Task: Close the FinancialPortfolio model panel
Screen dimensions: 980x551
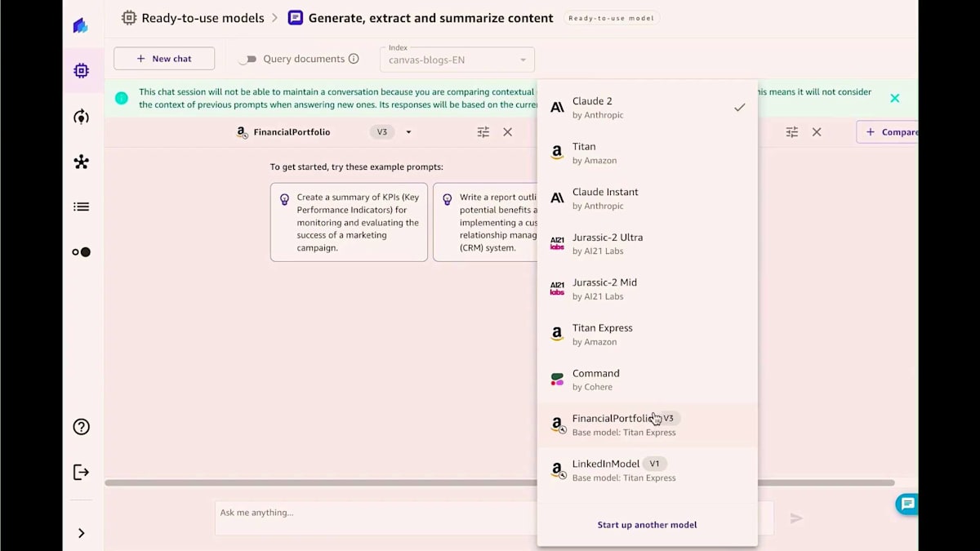Action: pos(507,132)
